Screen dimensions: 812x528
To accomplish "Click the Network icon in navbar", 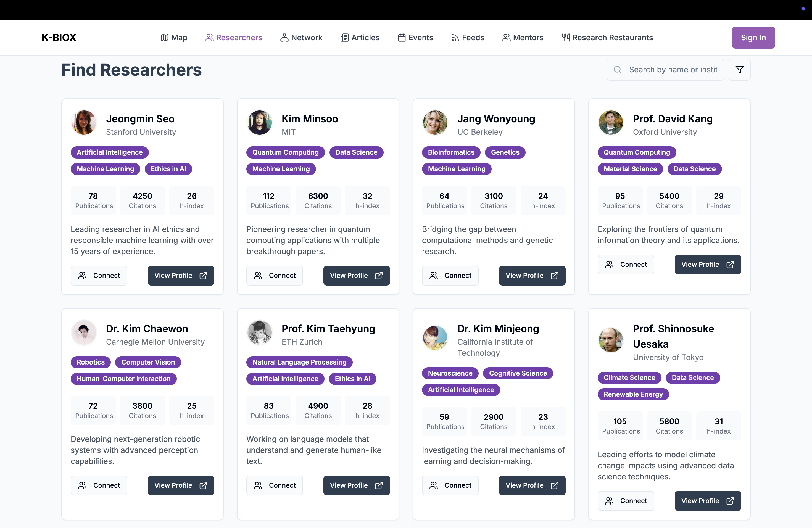I will coord(284,38).
